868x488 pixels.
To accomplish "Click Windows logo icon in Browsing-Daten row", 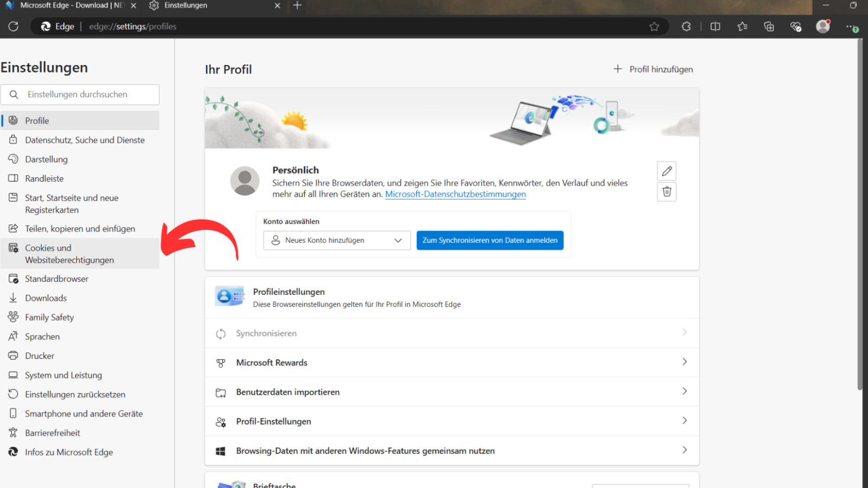I will coord(221,451).
